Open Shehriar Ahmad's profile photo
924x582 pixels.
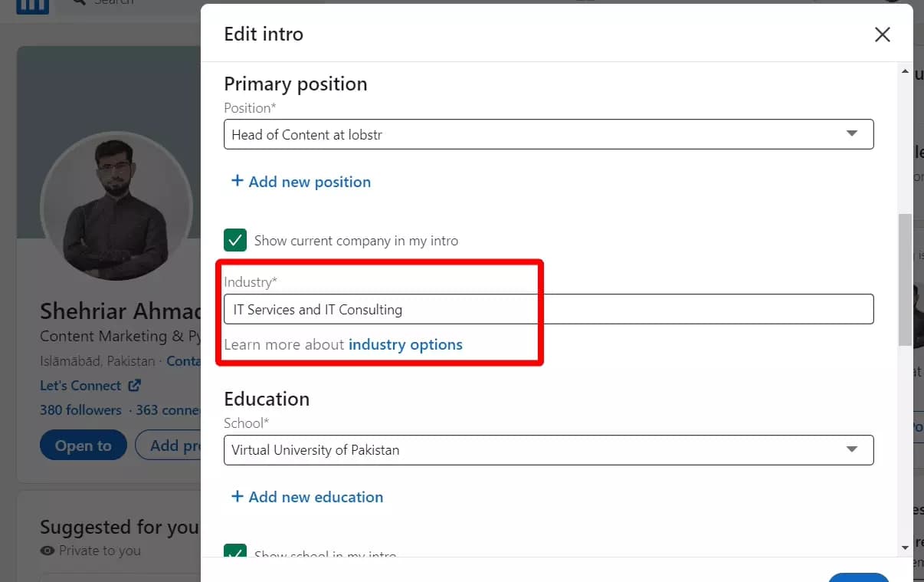pos(116,206)
